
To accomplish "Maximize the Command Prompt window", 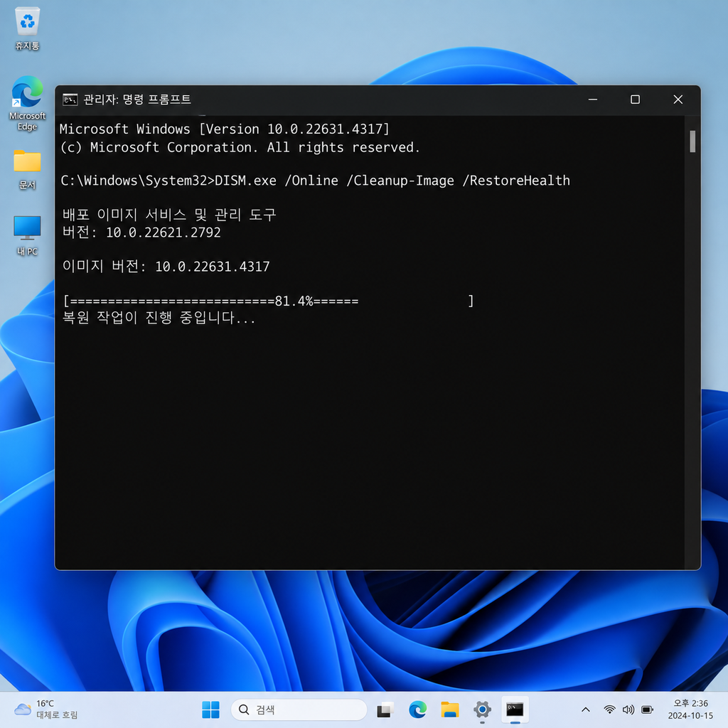I will [635, 100].
